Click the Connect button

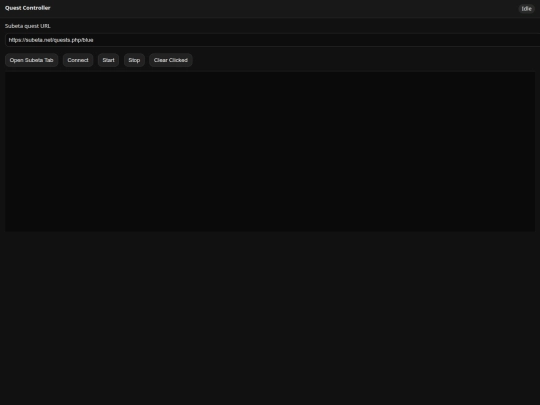(78, 60)
